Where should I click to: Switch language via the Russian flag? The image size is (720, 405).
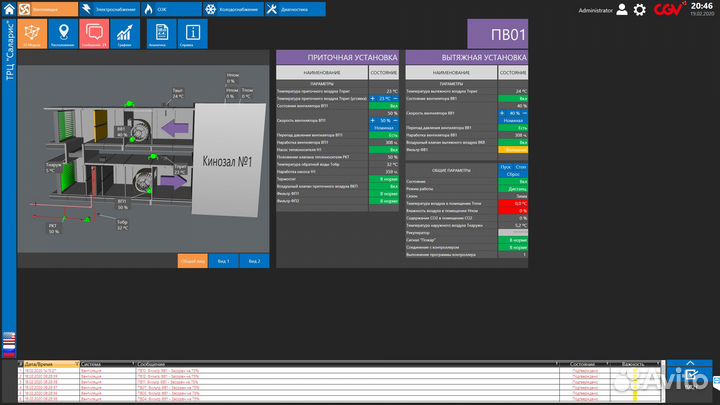click(x=9, y=352)
